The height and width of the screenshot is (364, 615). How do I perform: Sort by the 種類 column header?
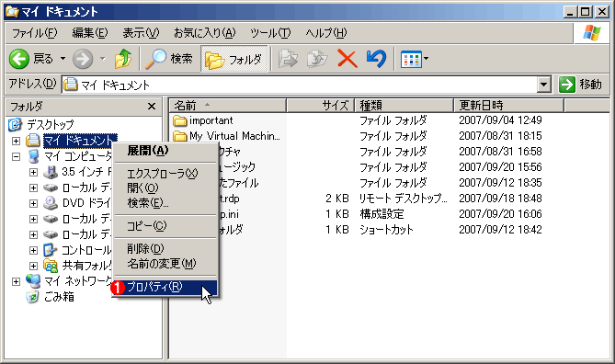click(404, 106)
